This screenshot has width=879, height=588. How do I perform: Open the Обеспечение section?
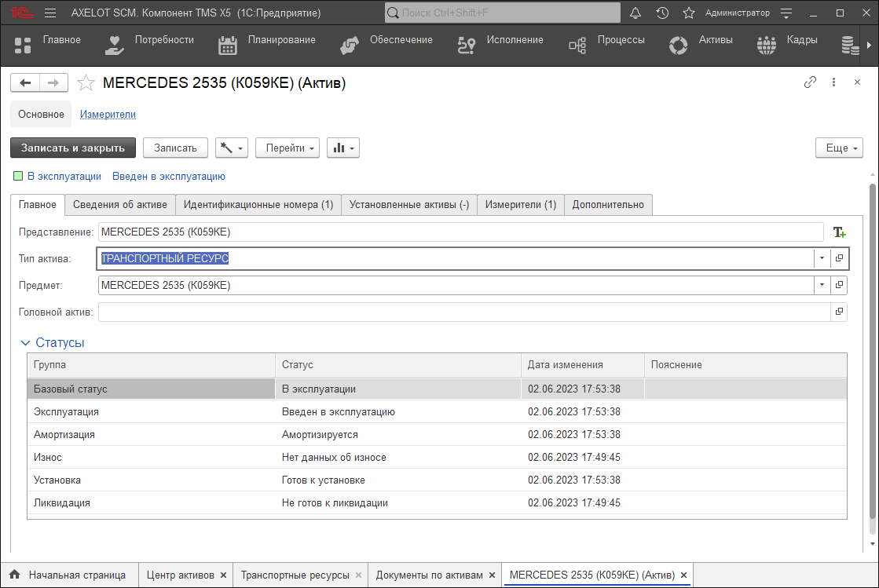pyautogui.click(x=386, y=45)
